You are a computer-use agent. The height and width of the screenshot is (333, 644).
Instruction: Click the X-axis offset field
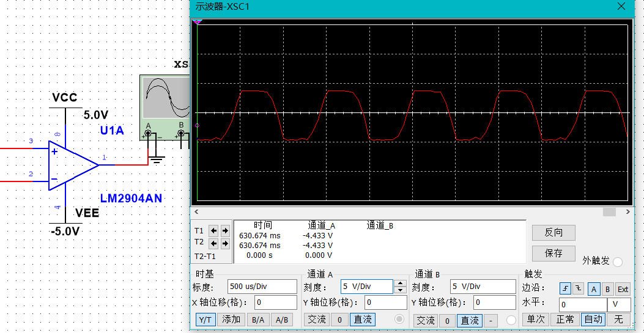pos(276,302)
